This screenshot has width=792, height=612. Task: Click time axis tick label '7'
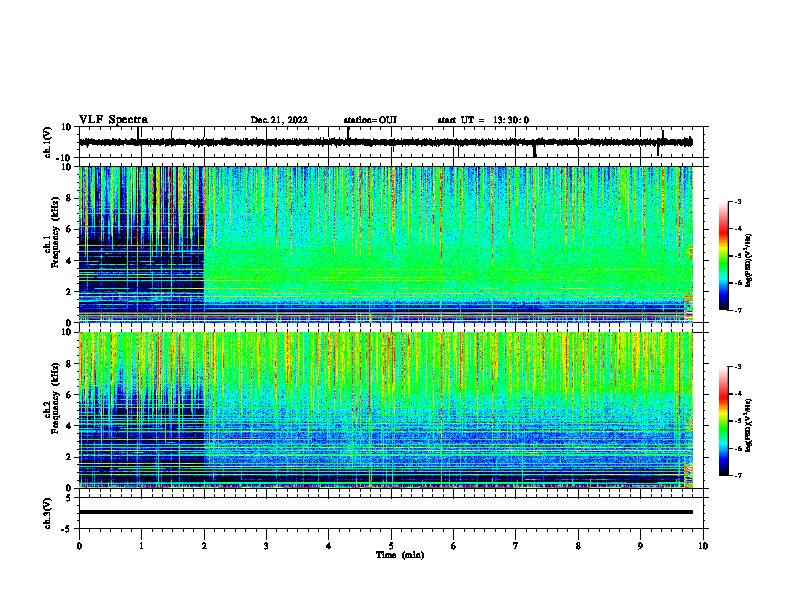[x=516, y=546]
